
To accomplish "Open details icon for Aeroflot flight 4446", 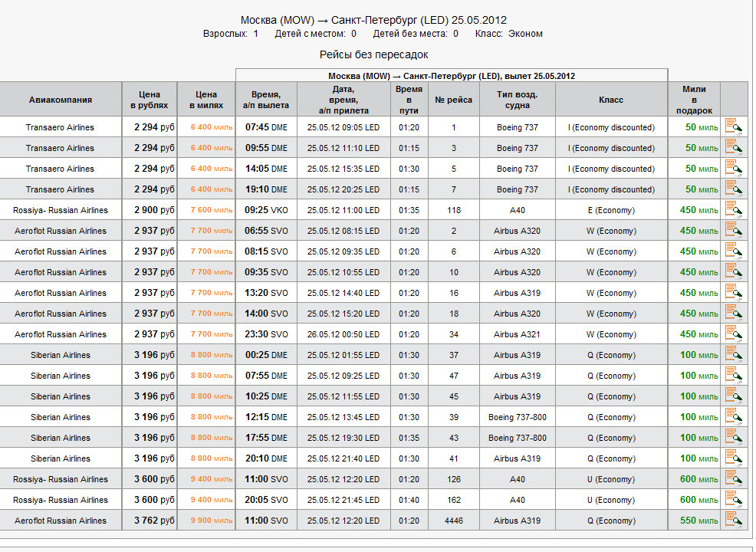I will coord(733,520).
